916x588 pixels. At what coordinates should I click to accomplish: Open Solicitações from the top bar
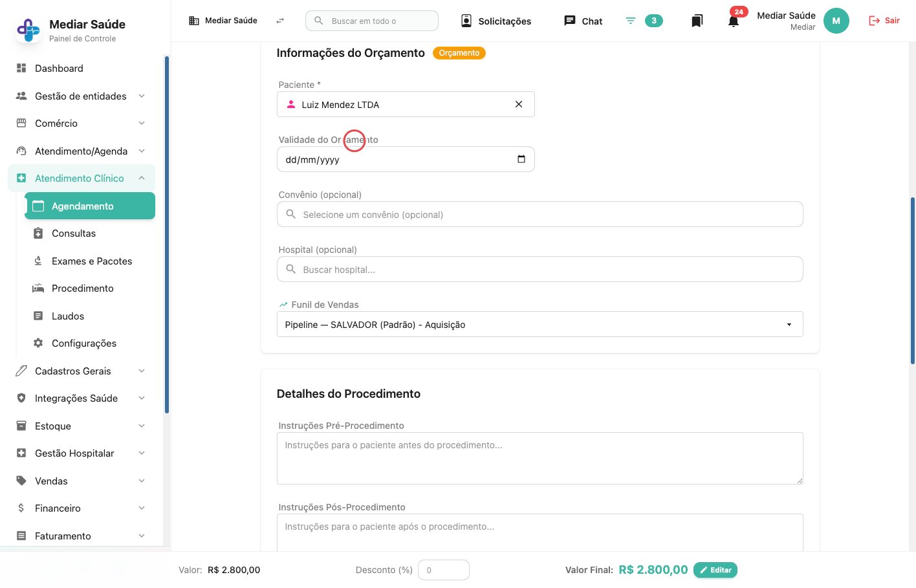tap(496, 21)
